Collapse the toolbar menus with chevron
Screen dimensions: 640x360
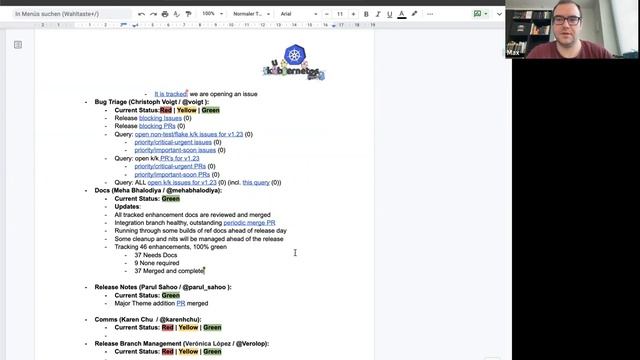(499, 14)
